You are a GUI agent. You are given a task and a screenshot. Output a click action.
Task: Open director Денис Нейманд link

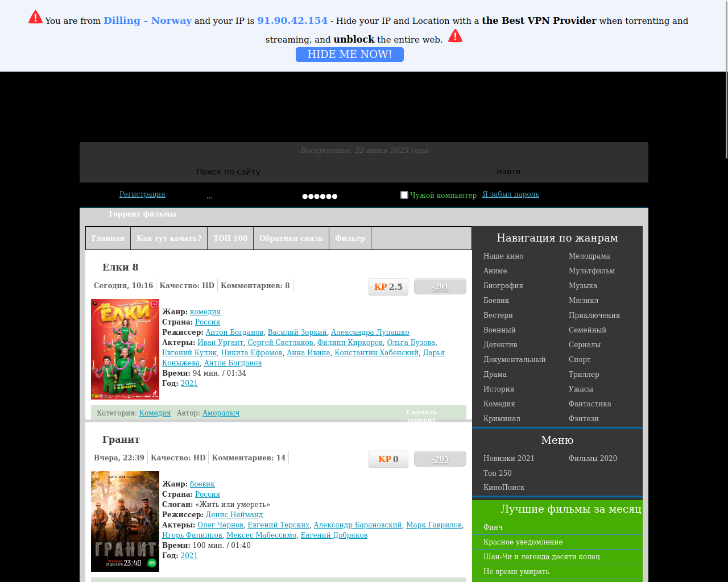(x=234, y=514)
